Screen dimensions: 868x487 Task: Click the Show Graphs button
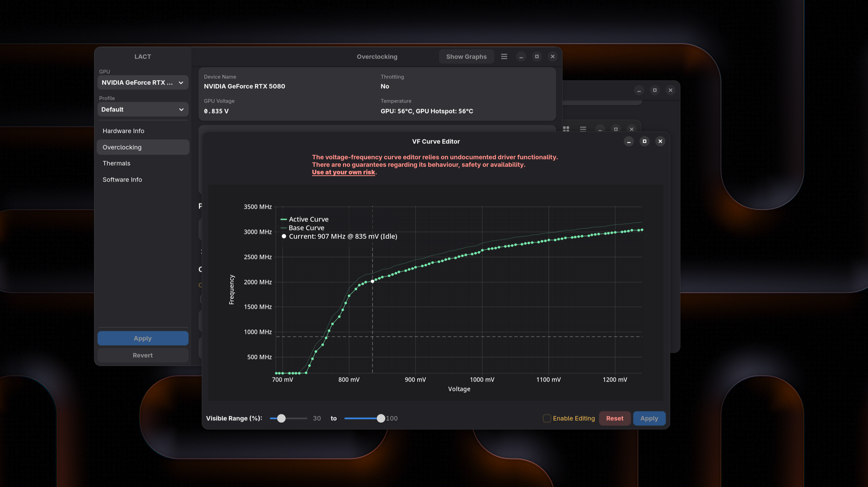pyautogui.click(x=466, y=57)
